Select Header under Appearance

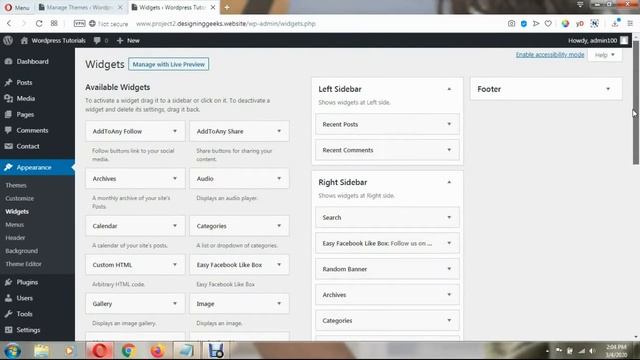pyautogui.click(x=15, y=238)
